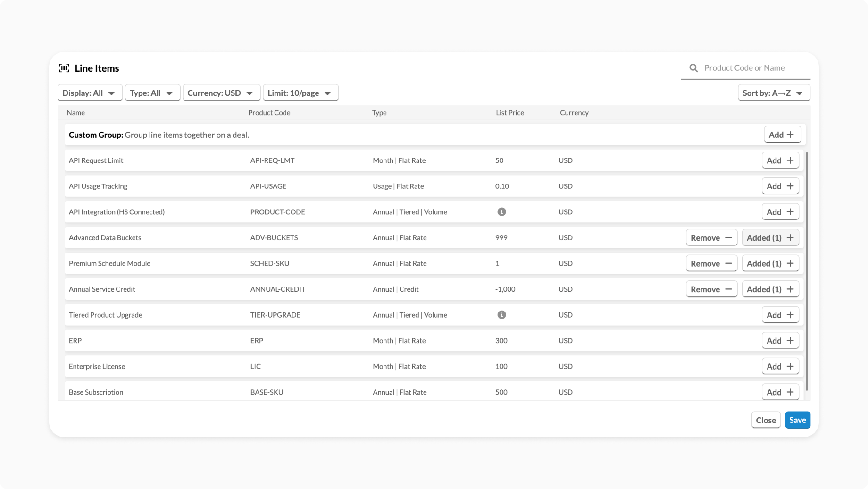Click info icon for Tiered Product Upgrade
Image resolution: width=868 pixels, height=489 pixels.
click(x=501, y=315)
